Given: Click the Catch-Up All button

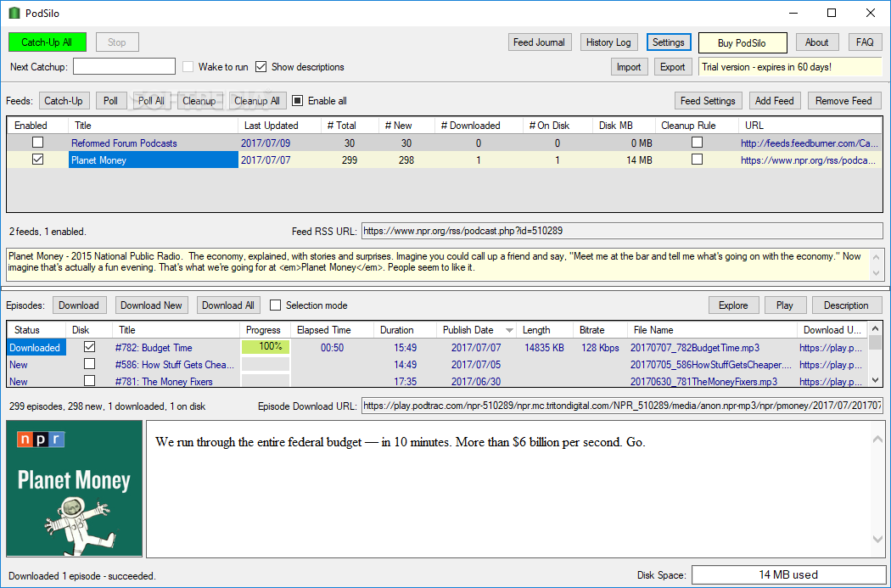Looking at the screenshot, I should coord(48,42).
